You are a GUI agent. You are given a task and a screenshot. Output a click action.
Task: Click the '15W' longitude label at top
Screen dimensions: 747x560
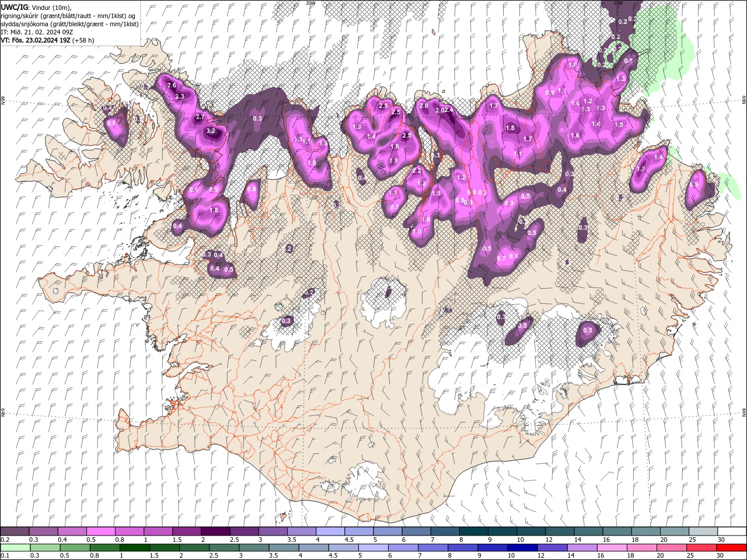[618, 3]
